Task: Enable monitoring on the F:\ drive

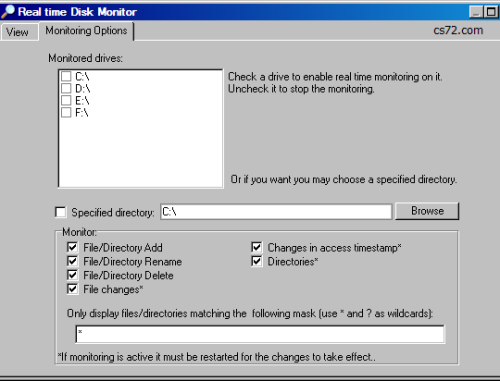Action: pyautogui.click(x=66, y=112)
